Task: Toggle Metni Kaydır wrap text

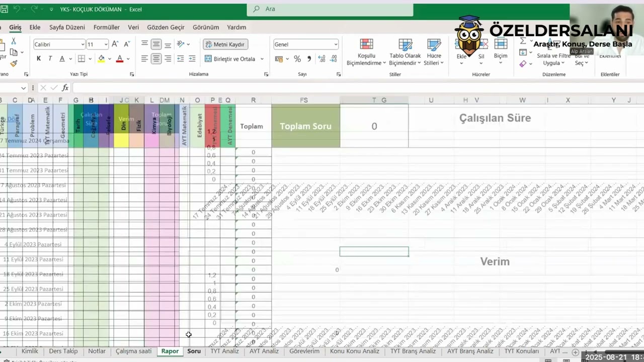Action: (225, 44)
